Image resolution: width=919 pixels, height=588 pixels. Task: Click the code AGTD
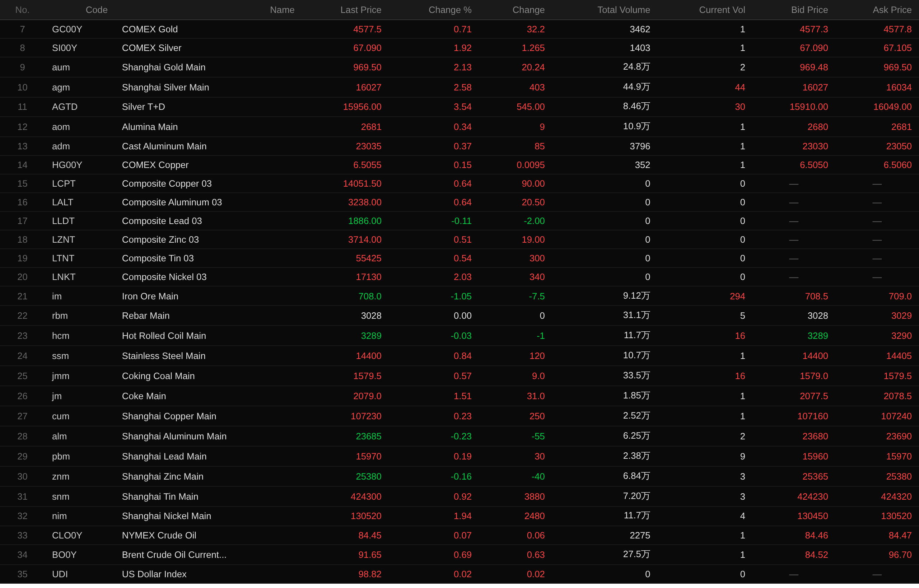65,107
